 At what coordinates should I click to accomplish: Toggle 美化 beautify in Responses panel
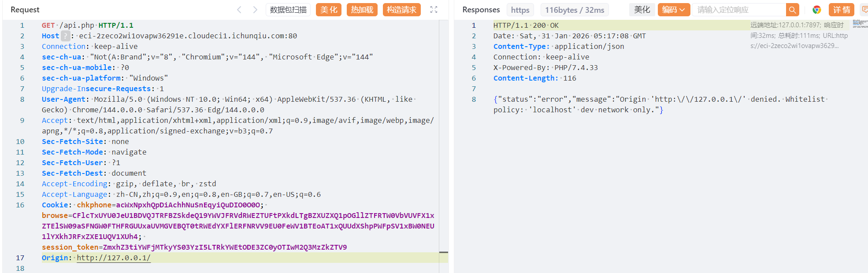point(642,10)
